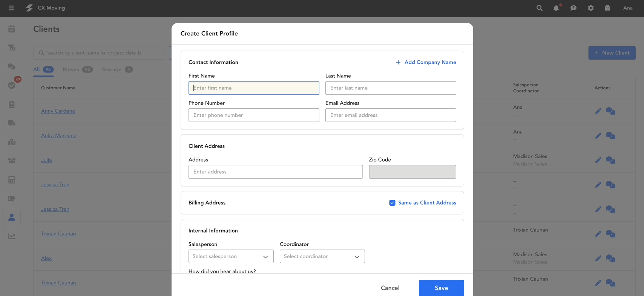
Task: Click the edit pencil for Anny Cardeno
Action: [x=598, y=111]
